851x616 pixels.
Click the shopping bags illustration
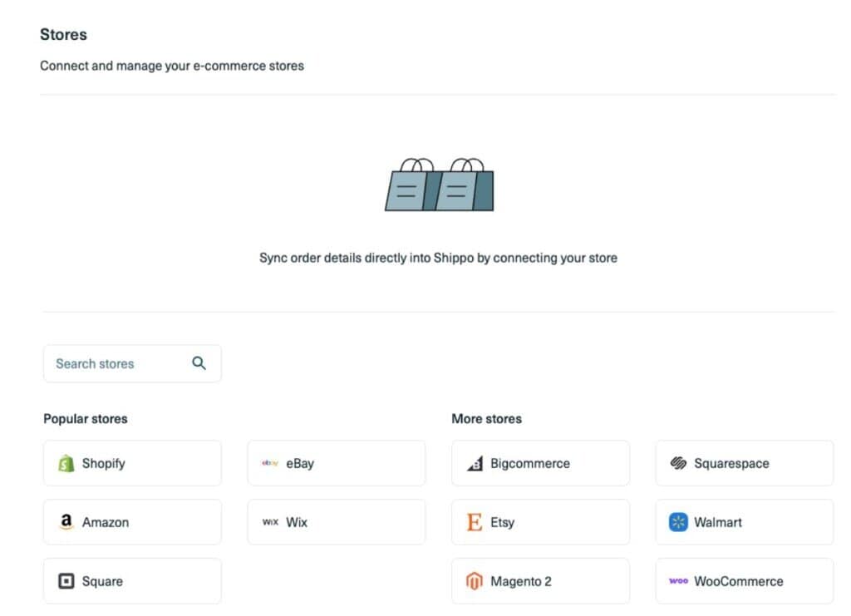[x=439, y=184]
